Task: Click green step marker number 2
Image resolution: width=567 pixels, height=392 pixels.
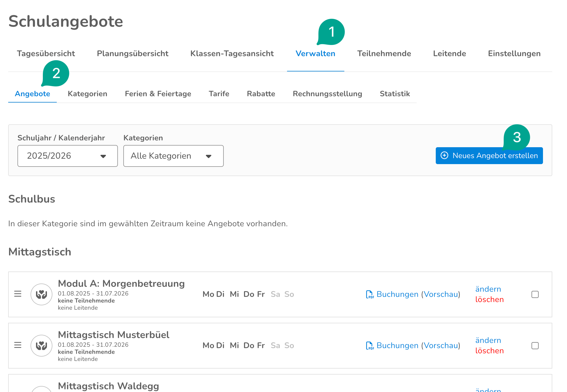Action: (56, 73)
